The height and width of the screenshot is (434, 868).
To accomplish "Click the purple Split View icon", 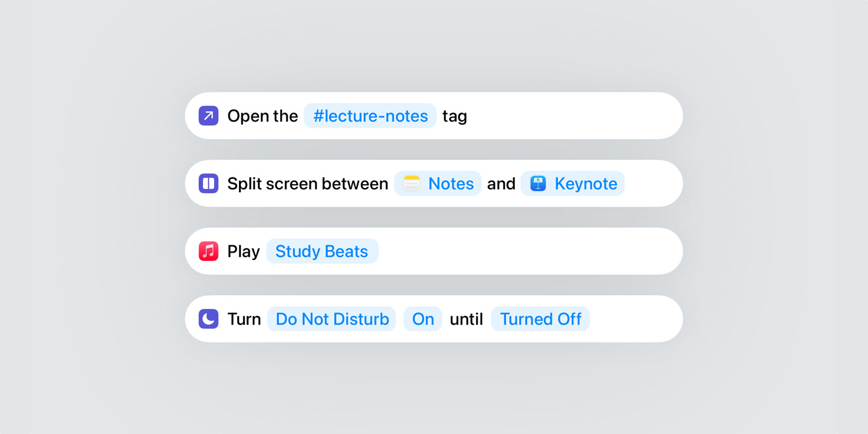I will click(x=208, y=183).
